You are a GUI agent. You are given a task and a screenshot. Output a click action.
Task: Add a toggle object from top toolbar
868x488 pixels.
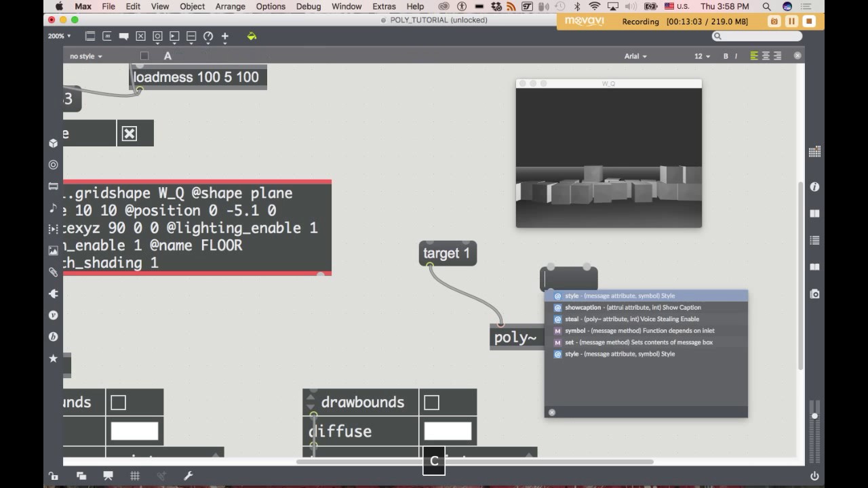pos(140,36)
